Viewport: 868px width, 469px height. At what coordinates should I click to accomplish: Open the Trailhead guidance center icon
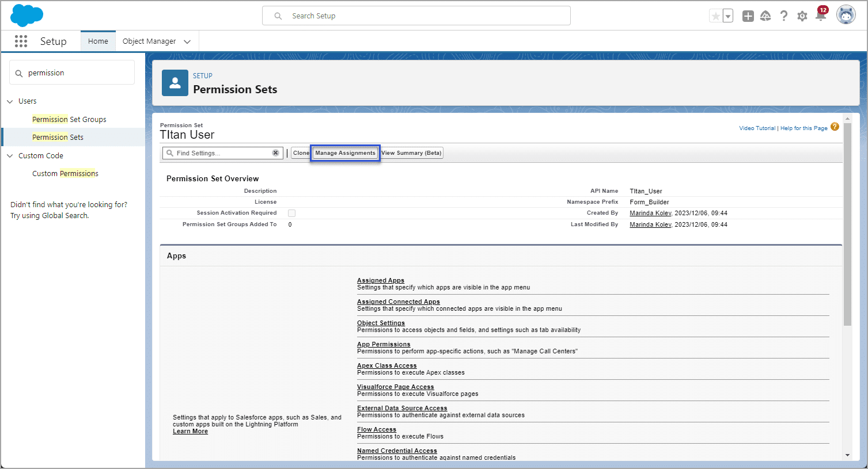click(x=765, y=16)
